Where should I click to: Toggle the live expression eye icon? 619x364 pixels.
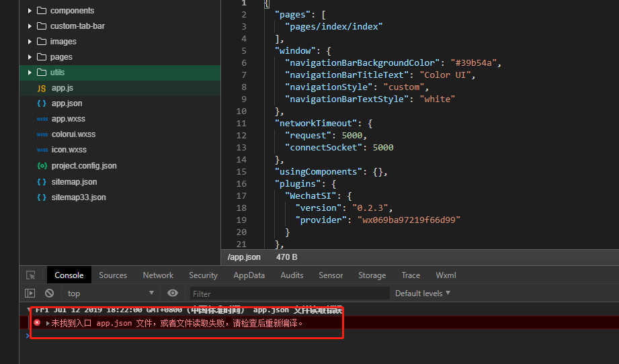[x=173, y=293]
